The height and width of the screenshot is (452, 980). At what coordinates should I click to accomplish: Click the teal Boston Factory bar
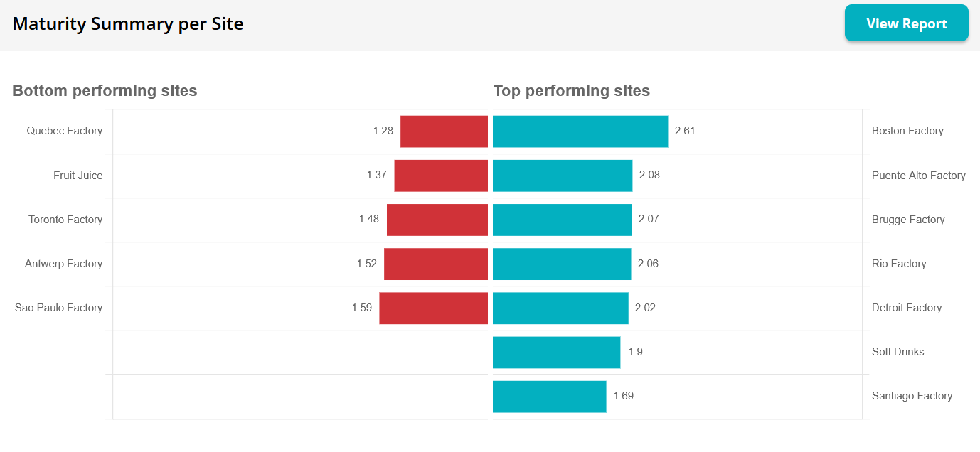coord(580,131)
